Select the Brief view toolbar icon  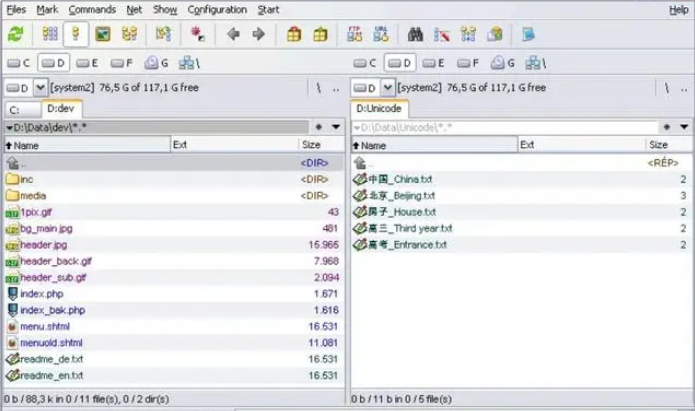coord(50,34)
